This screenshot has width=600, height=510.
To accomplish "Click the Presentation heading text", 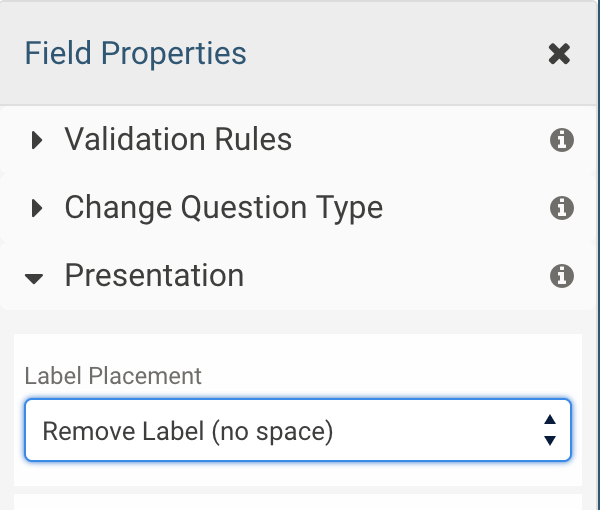I will [154, 275].
